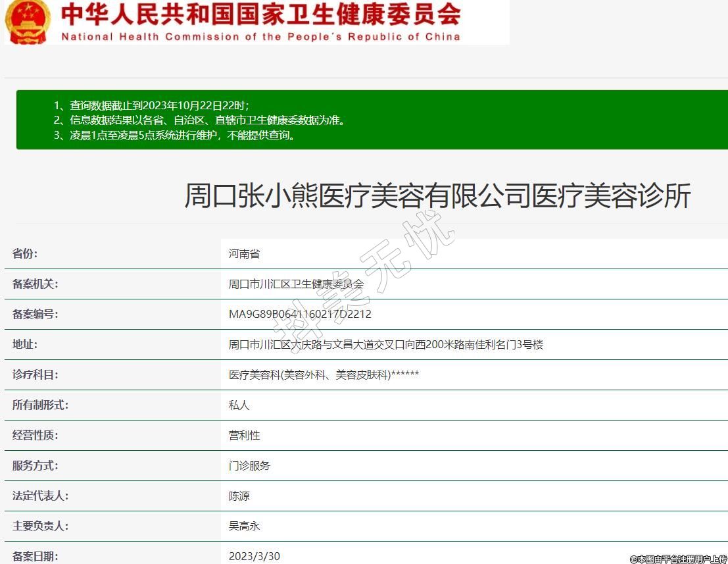Click the clinic address text
Image resolution: width=728 pixels, height=564 pixels.
(385, 345)
